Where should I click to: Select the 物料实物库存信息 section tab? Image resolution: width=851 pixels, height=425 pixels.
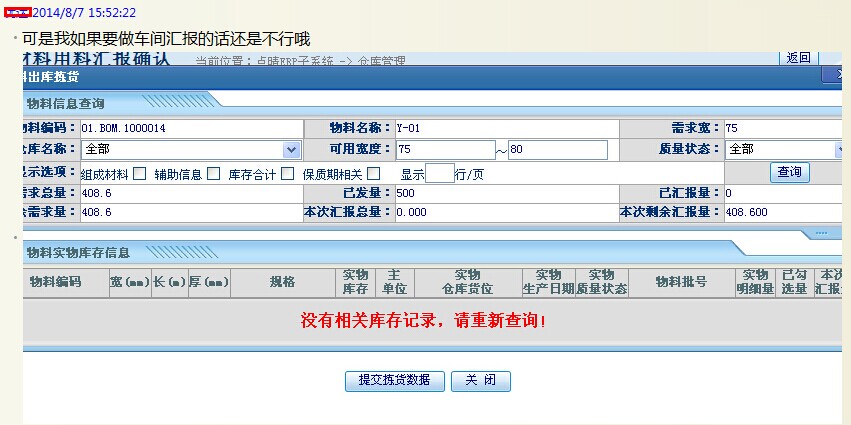pos(78,252)
